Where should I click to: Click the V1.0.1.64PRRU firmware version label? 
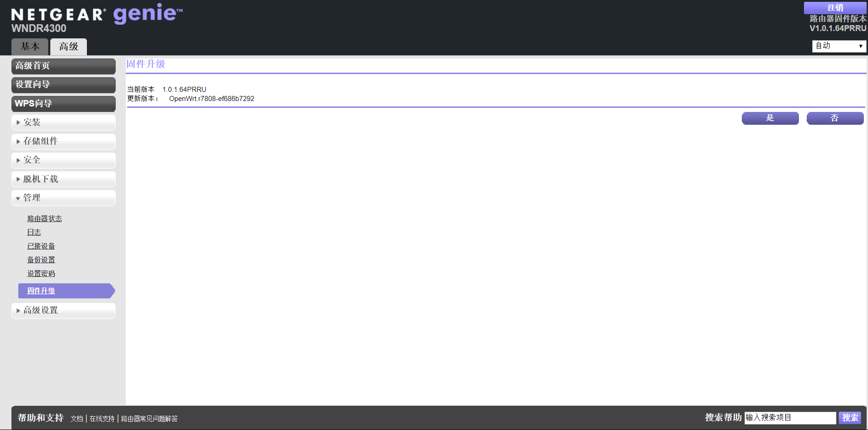click(838, 28)
